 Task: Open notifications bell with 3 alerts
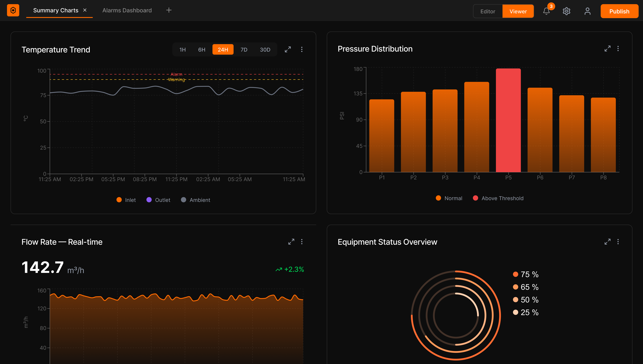point(546,11)
